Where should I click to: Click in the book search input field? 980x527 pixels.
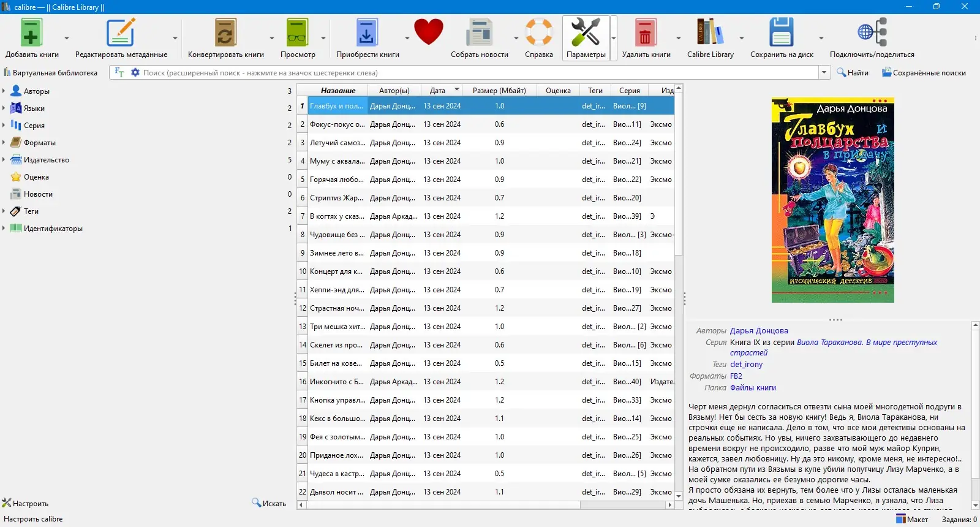pos(480,72)
